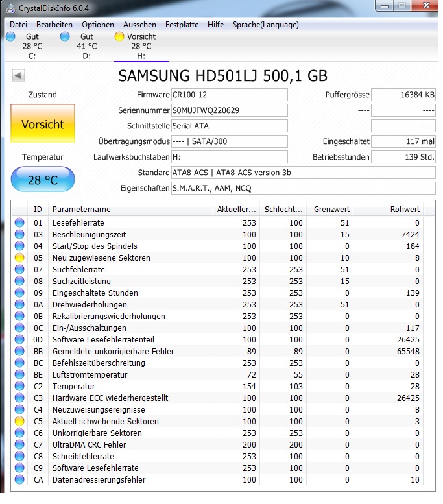Click status icon for Ein-/Ausschaltungen row
Viewport: 443px width, 504px height.
pos(19,328)
